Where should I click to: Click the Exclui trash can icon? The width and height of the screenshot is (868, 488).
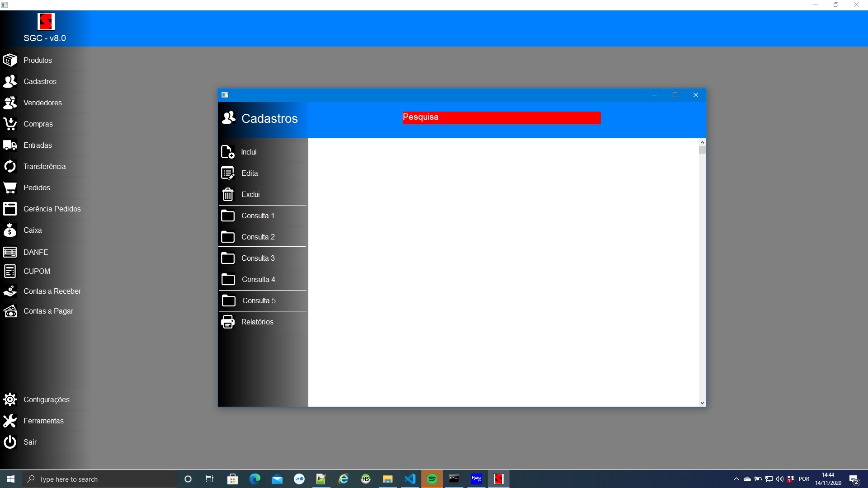[x=228, y=194]
